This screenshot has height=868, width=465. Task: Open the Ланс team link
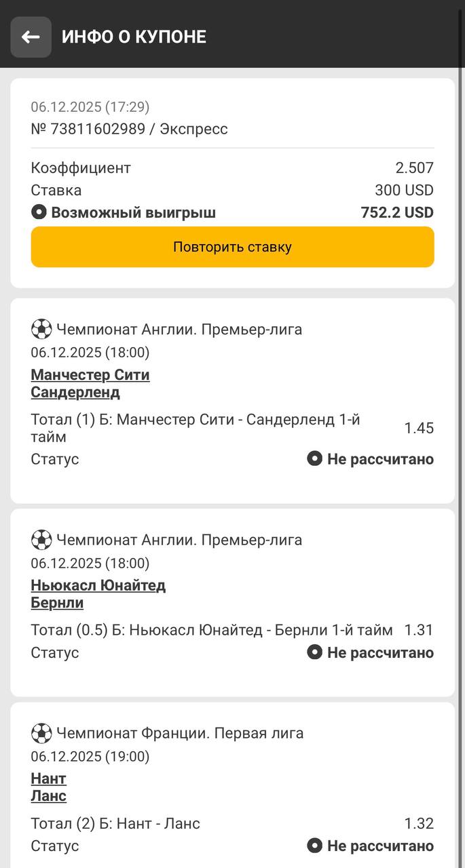tap(48, 795)
